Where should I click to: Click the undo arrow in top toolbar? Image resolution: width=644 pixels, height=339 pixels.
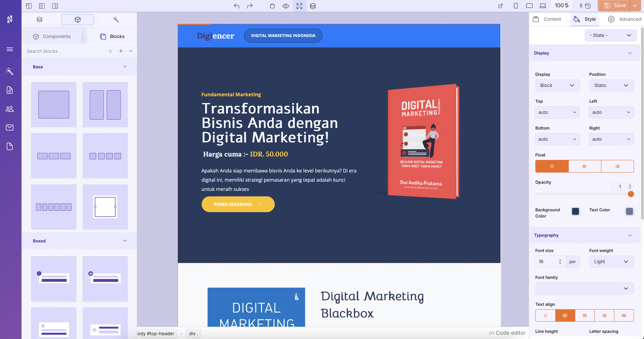(237, 6)
